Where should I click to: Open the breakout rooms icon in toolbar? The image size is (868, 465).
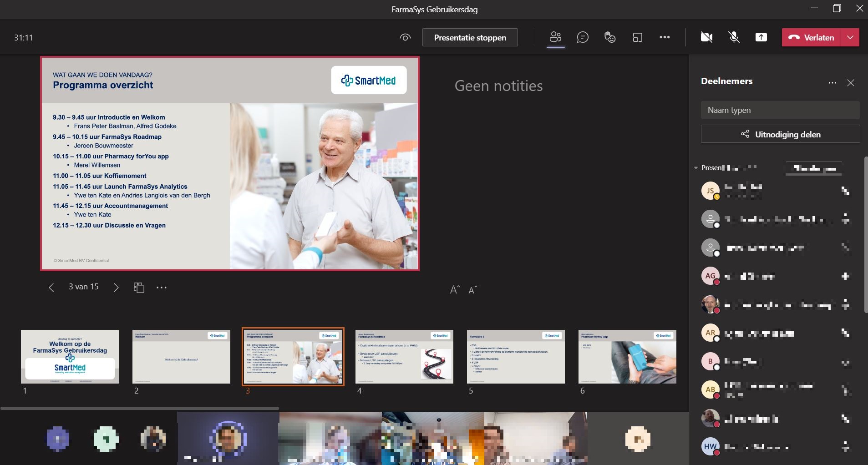(637, 37)
